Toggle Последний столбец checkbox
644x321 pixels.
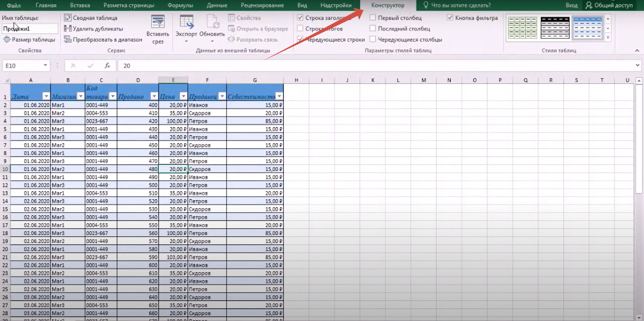tap(373, 29)
